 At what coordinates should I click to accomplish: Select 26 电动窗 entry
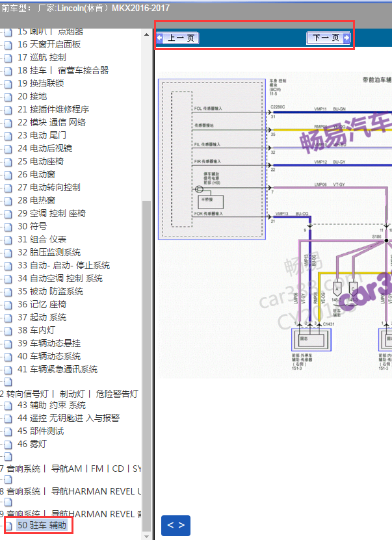click(x=36, y=174)
